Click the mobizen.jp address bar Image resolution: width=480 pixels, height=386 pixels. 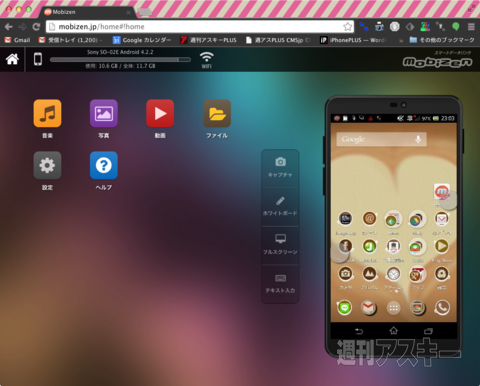199,27
